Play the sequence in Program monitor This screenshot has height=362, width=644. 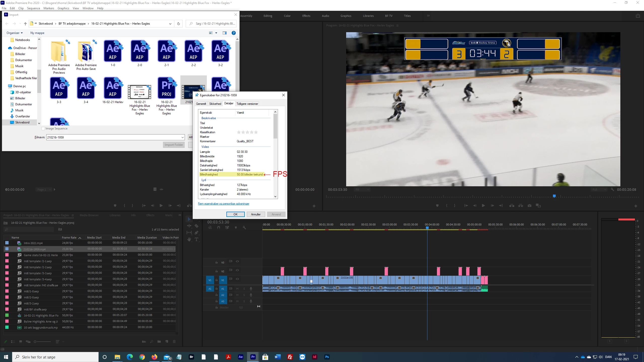tap(483, 206)
